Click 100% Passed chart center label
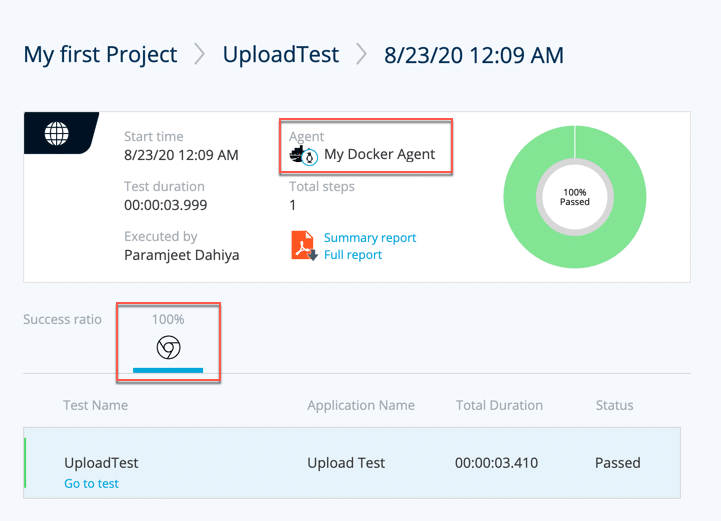Screen dimensions: 721x521 pyautogui.click(x=575, y=197)
